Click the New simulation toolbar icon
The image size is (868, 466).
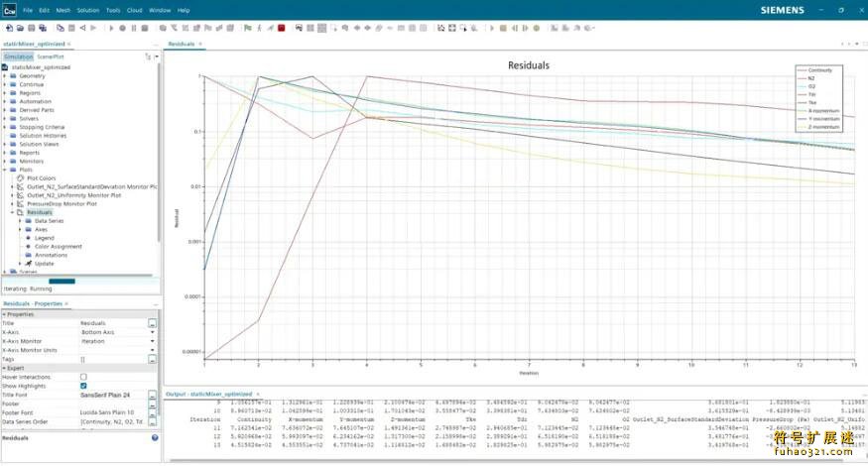[x=8, y=28]
